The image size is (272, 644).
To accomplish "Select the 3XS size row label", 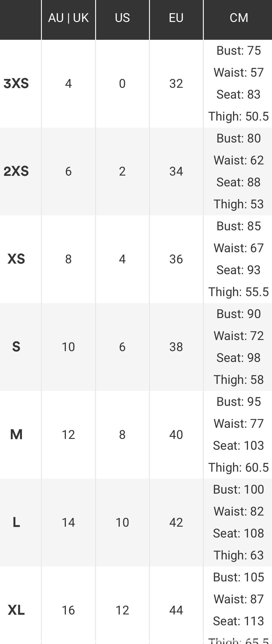I will [x=16, y=84].
